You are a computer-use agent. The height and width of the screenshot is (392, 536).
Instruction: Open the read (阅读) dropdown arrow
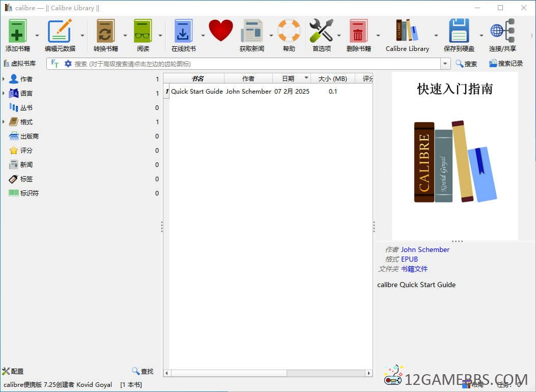pyautogui.click(x=160, y=35)
